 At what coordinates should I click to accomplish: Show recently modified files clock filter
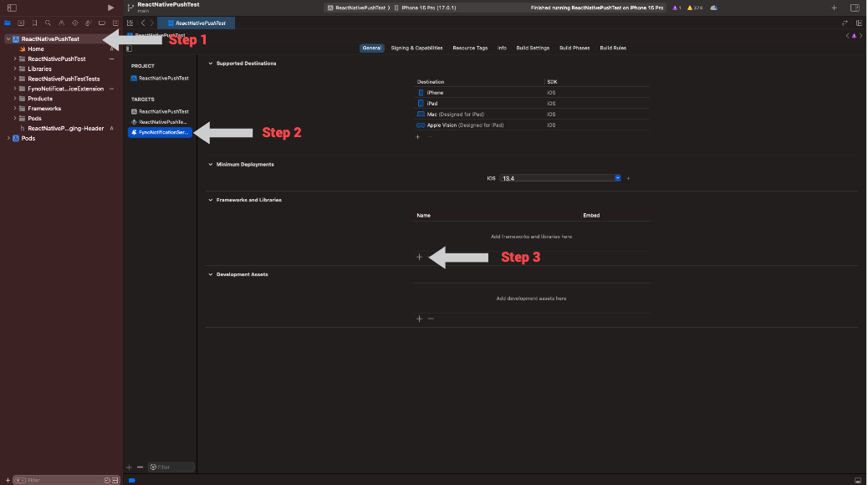coord(107,480)
